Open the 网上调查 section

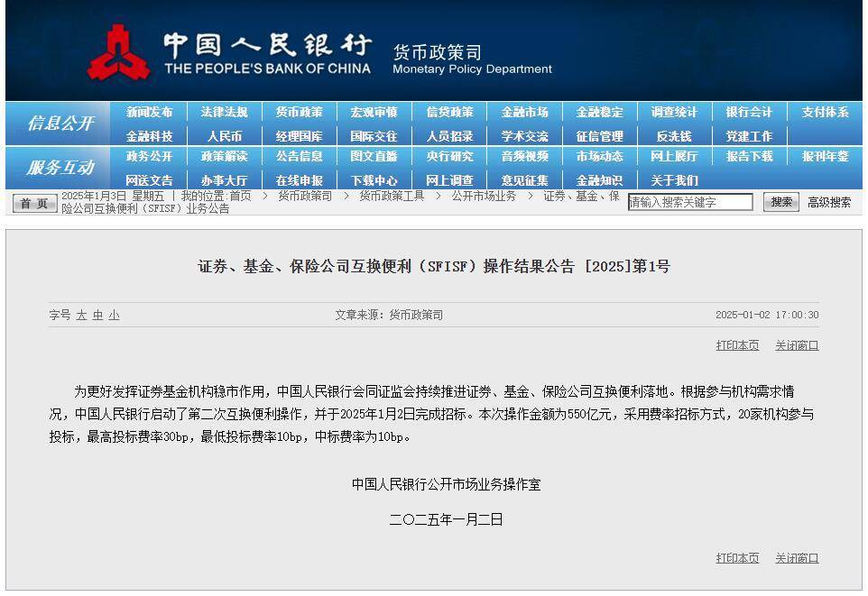(x=449, y=180)
